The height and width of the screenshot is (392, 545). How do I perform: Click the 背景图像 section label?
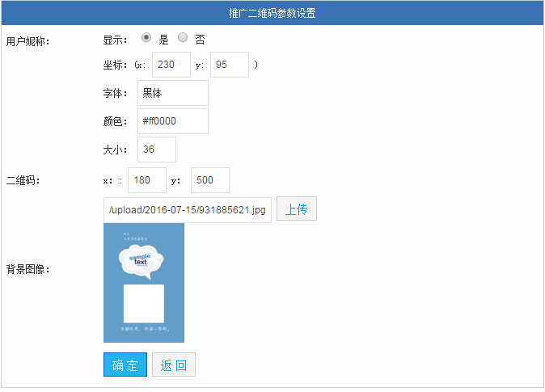(x=27, y=269)
